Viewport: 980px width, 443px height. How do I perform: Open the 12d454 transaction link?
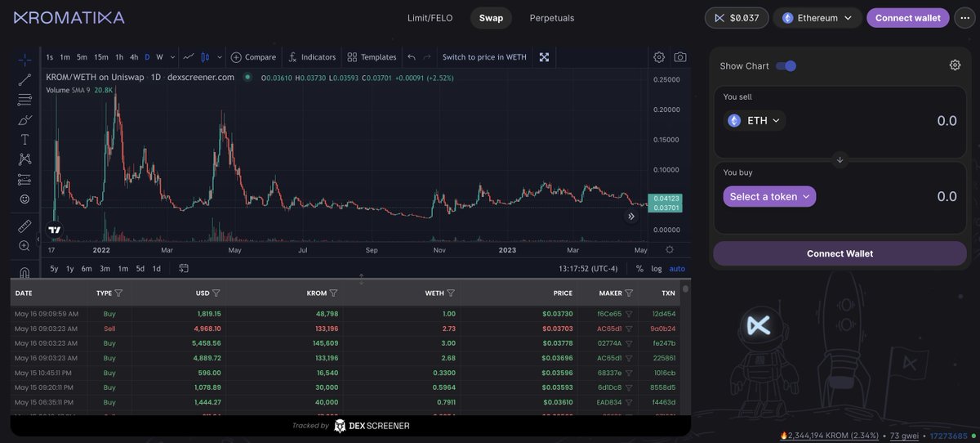point(663,314)
